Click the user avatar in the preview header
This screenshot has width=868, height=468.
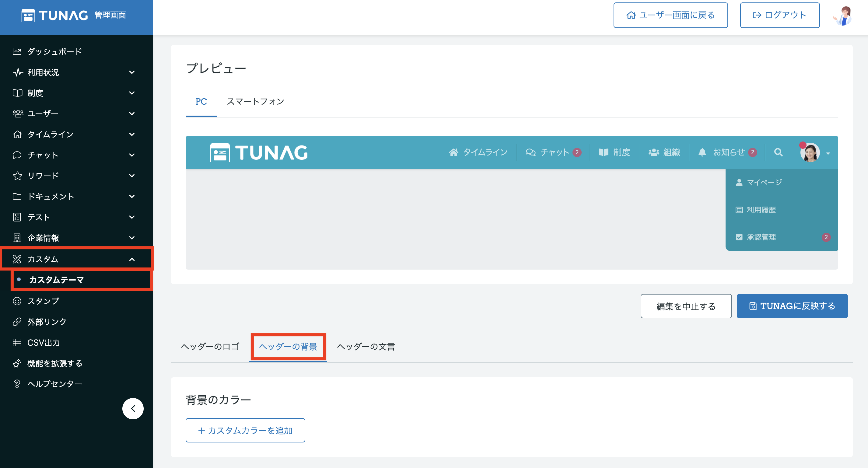point(810,153)
